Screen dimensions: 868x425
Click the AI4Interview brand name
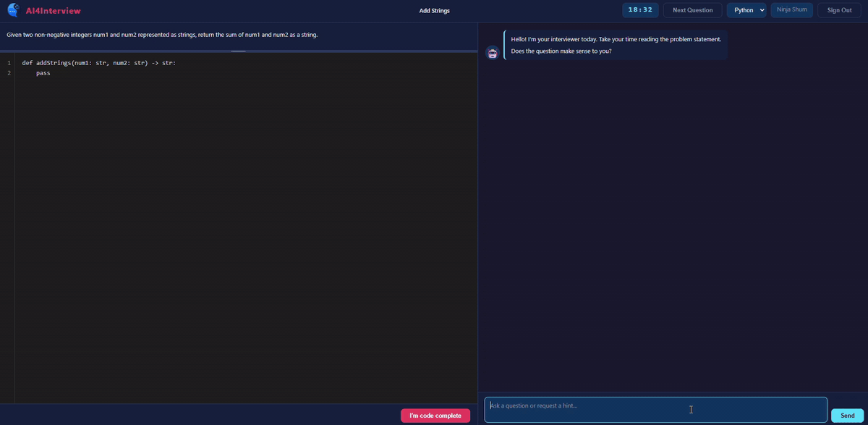53,11
